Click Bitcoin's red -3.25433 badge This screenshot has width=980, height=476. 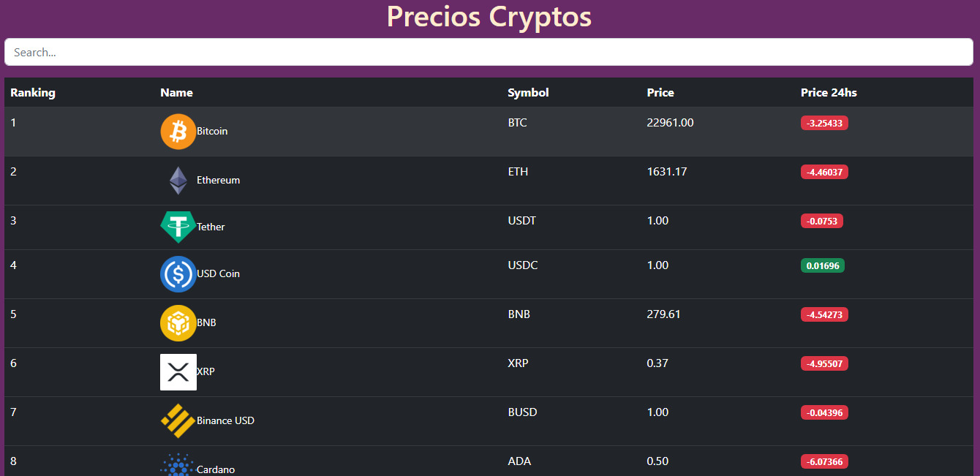pos(824,123)
